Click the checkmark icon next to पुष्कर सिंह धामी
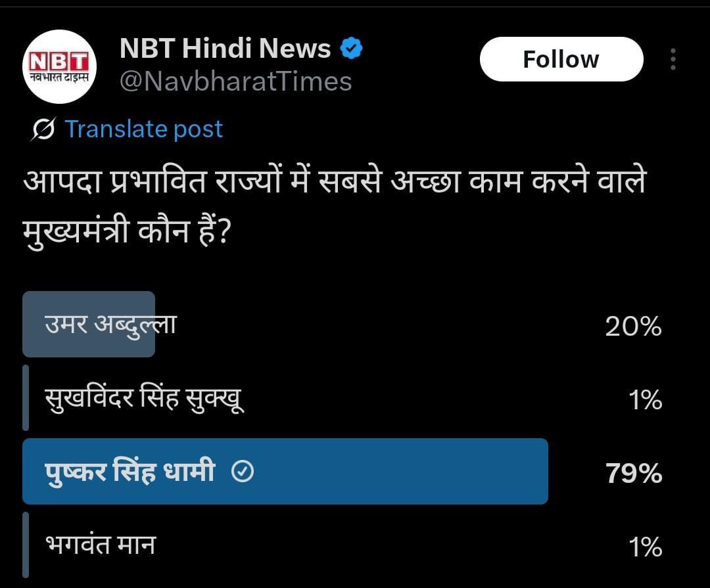This screenshot has width=710, height=588. point(243,472)
